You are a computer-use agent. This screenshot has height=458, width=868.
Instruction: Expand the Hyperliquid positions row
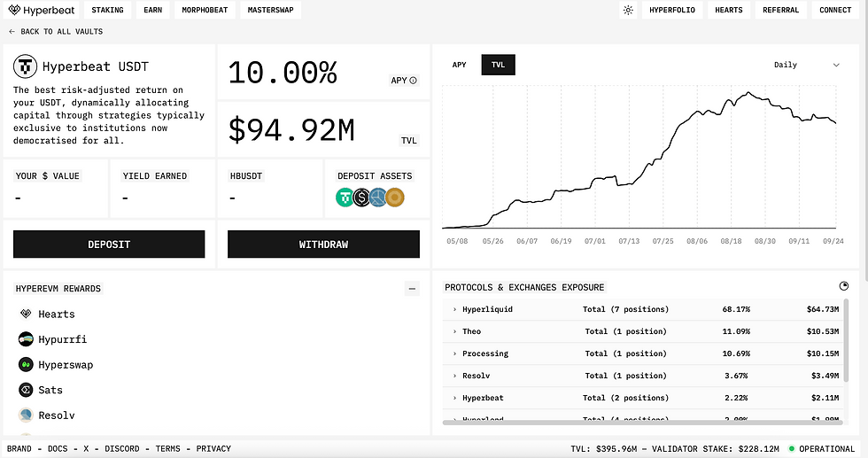point(454,309)
